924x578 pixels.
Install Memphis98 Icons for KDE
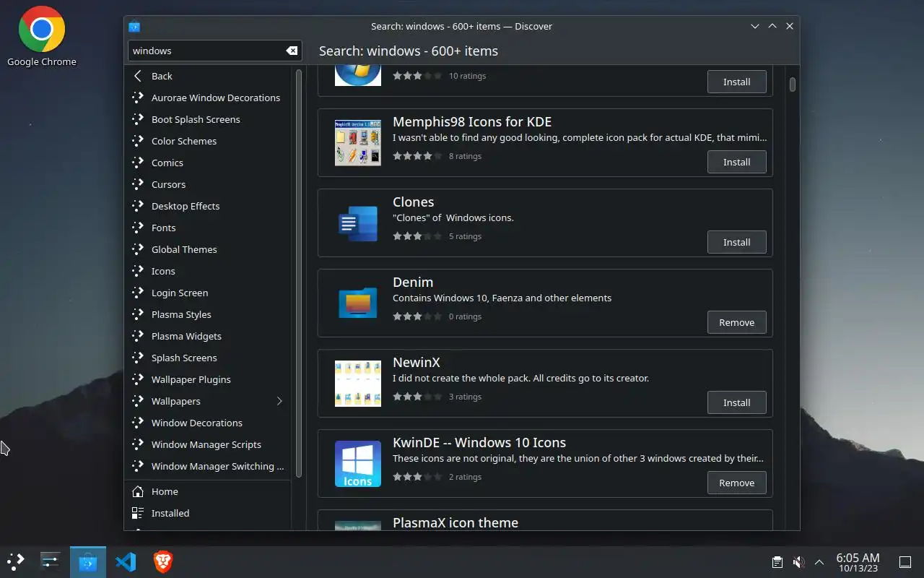pyautogui.click(x=736, y=162)
